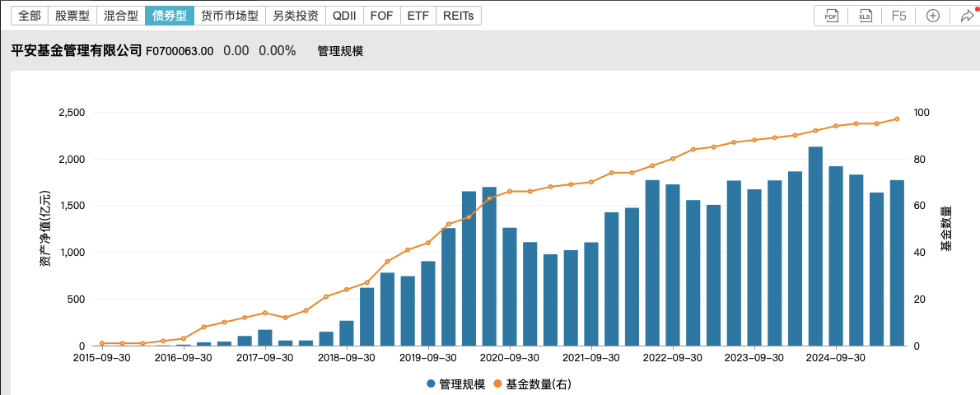The image size is (980, 395).
Task: Select the 债券型 tab
Action: pos(170,16)
